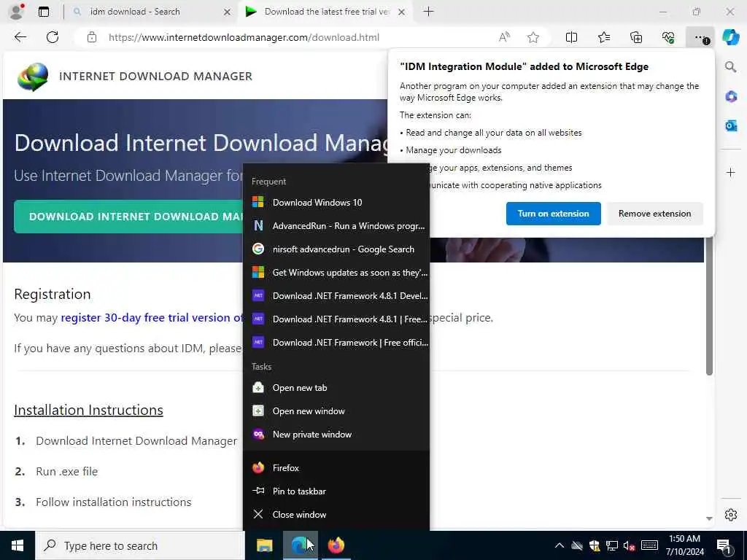Click Internet Download Manager logo
This screenshot has width=747, height=560.
tap(33, 76)
